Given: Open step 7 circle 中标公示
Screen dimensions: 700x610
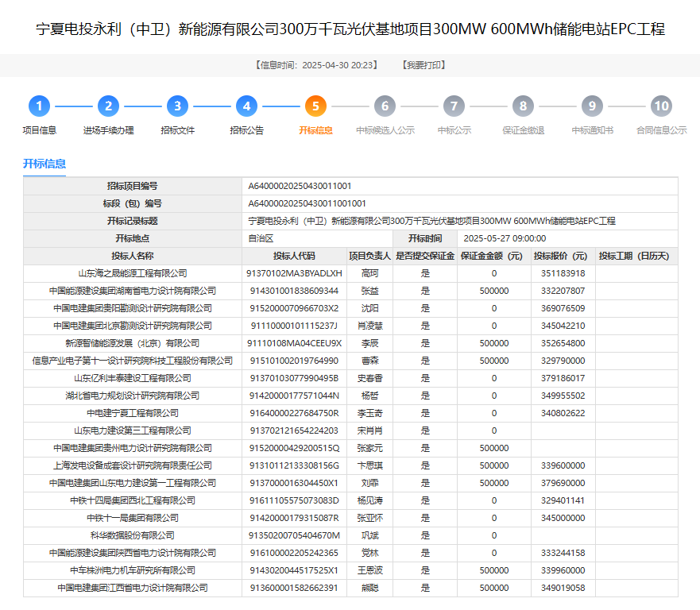Looking at the screenshot, I should [454, 106].
